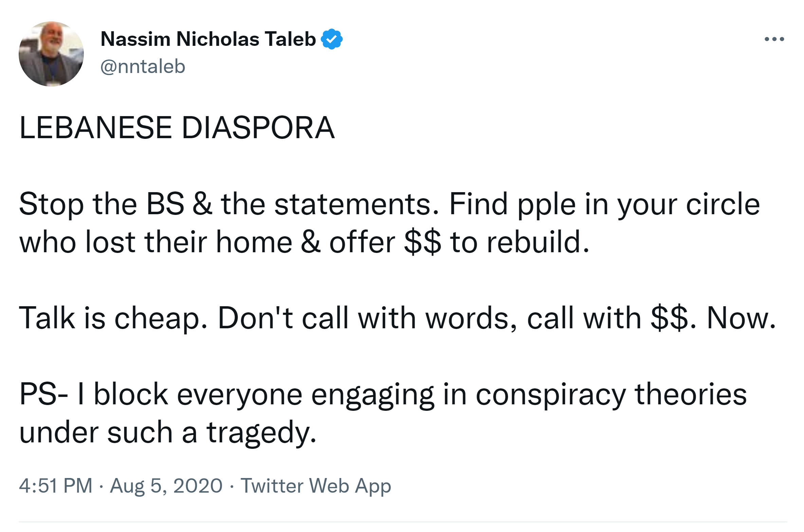Click the divider line below the tweet

(402, 522)
